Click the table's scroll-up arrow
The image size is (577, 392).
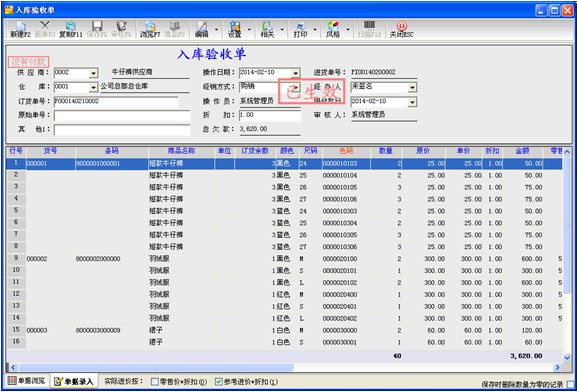pyautogui.click(x=567, y=152)
